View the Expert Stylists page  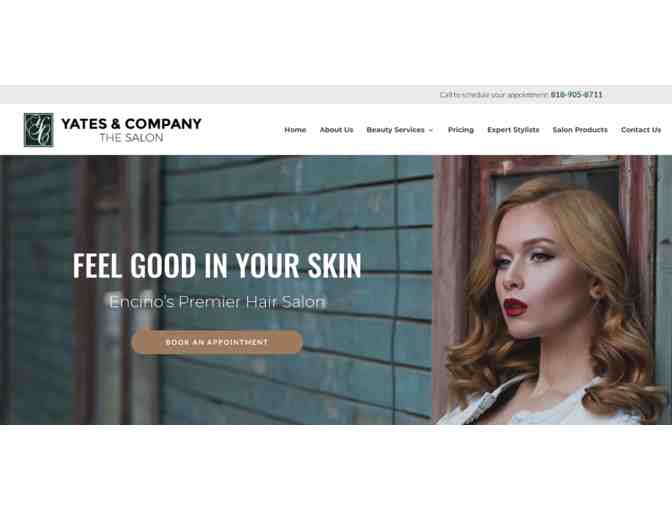[x=513, y=130]
